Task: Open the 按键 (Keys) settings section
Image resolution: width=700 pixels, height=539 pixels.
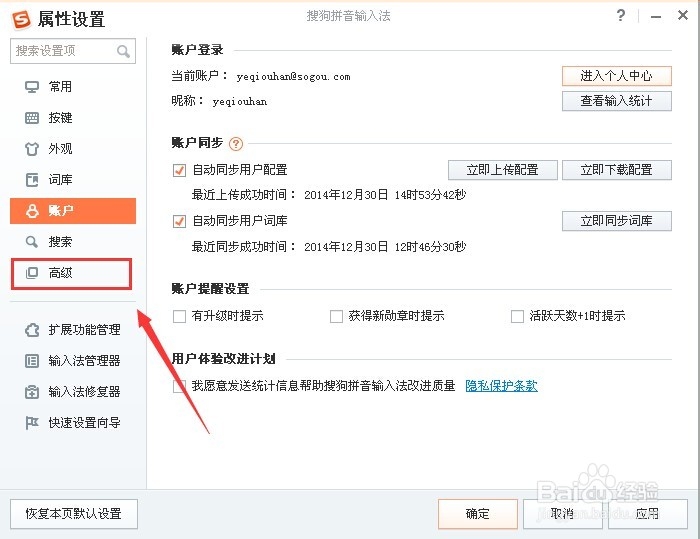Action: (x=60, y=118)
